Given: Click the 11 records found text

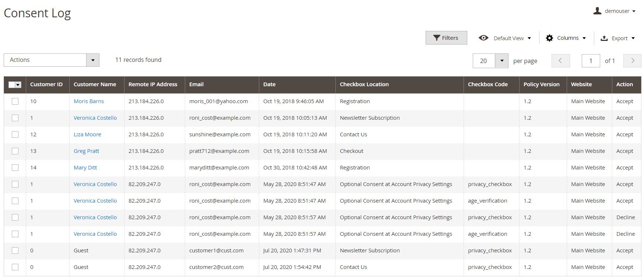Looking at the screenshot, I should point(138,60).
